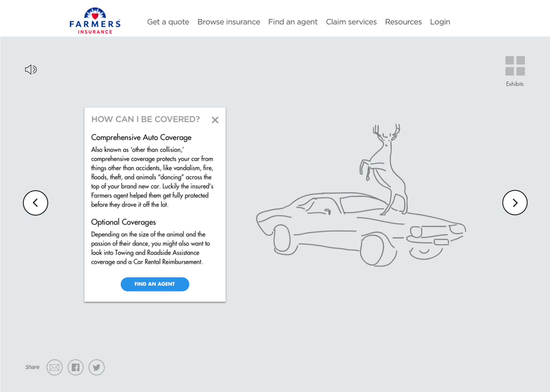Go to the previous exhibit arrow
The width and height of the screenshot is (550, 392).
[35, 203]
